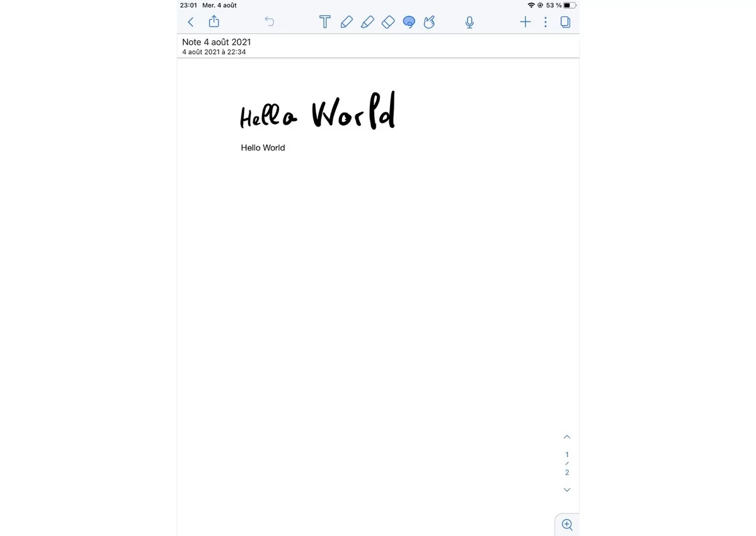The height and width of the screenshot is (536, 756).
Task: Open the plus insert menu
Action: tap(525, 22)
